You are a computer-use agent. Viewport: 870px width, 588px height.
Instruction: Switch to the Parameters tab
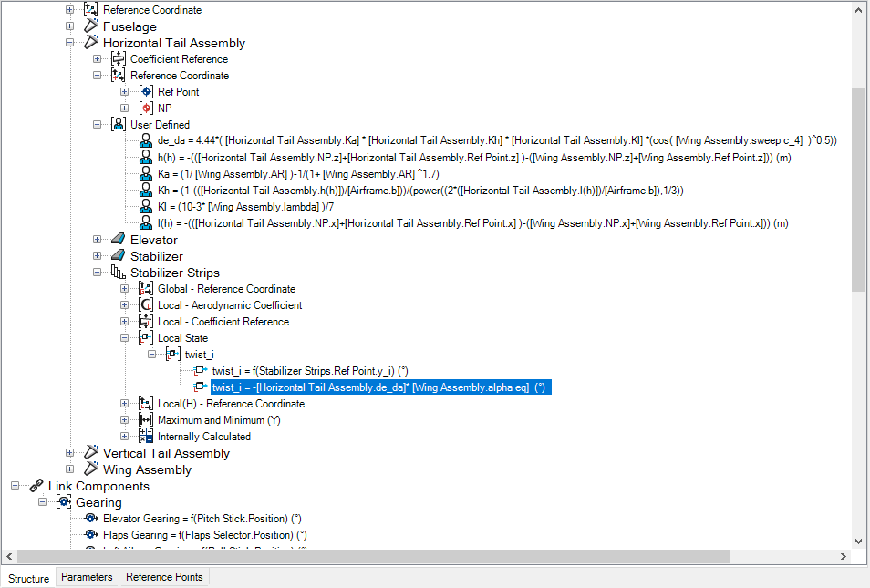click(88, 577)
